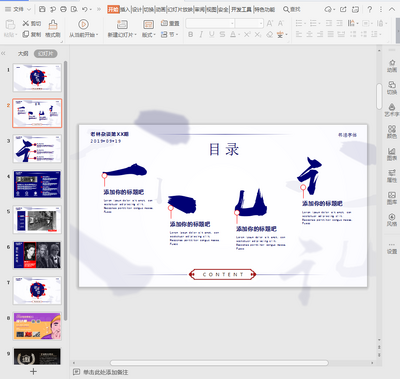Increase font size with the larger A icon
The width and height of the screenshot is (400, 379).
pyautogui.click(x=270, y=23)
